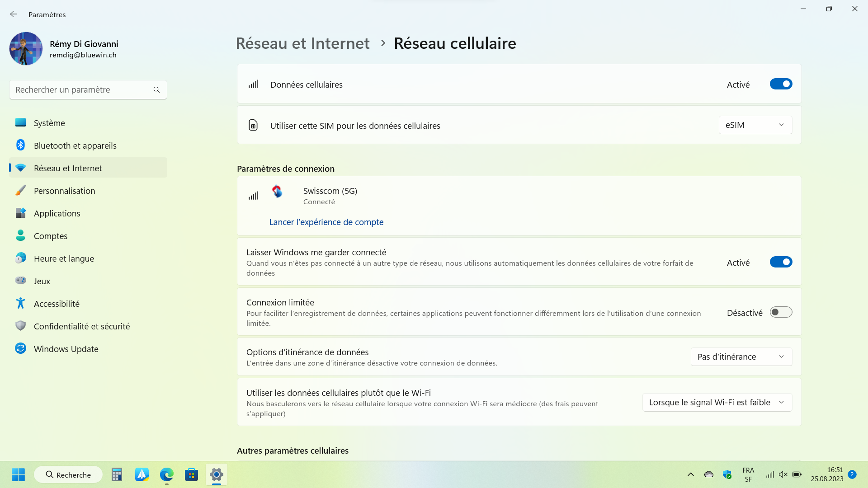Image resolution: width=868 pixels, height=488 pixels.
Task: Open Microsoft Store from the taskbar
Action: (191, 474)
